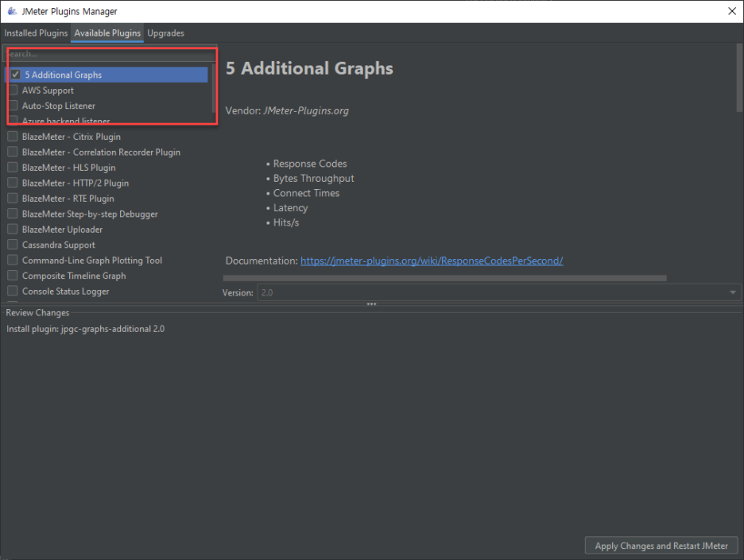
Task: Click Install plugin jpgc-graphs-additional 2.0 text
Action: (85, 329)
